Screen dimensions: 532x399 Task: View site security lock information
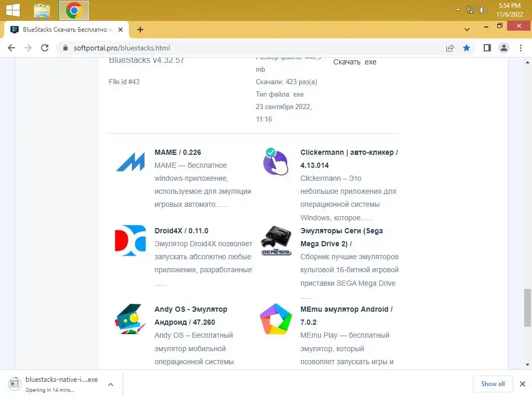pos(65,48)
